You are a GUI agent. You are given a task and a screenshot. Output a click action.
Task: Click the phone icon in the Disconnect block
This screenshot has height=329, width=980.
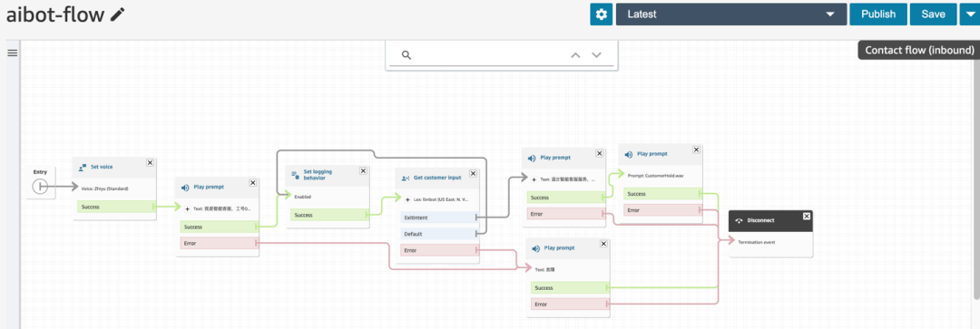(739, 221)
